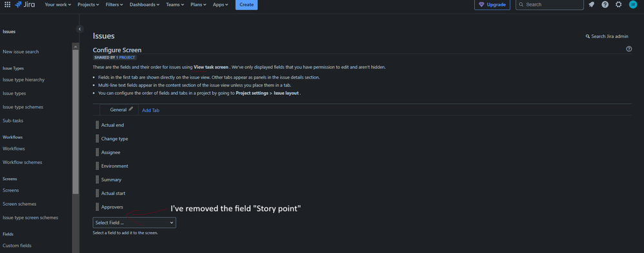Click the Add Tab link

(151, 110)
